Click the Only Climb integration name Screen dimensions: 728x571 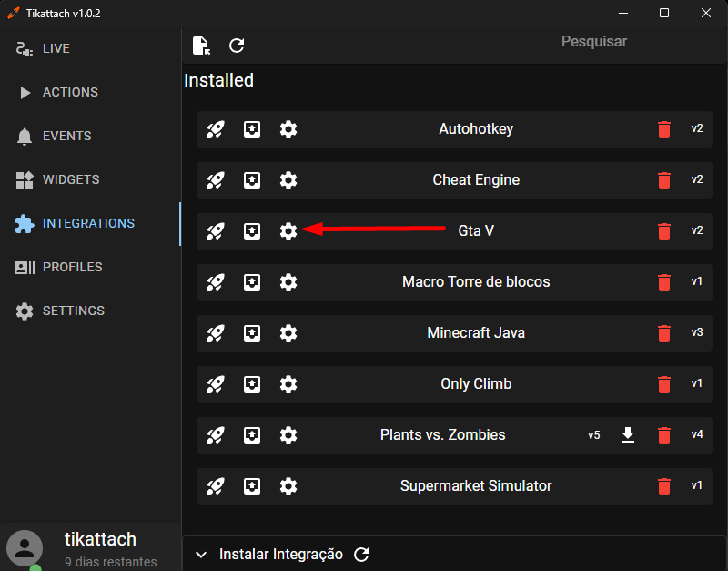[476, 384]
